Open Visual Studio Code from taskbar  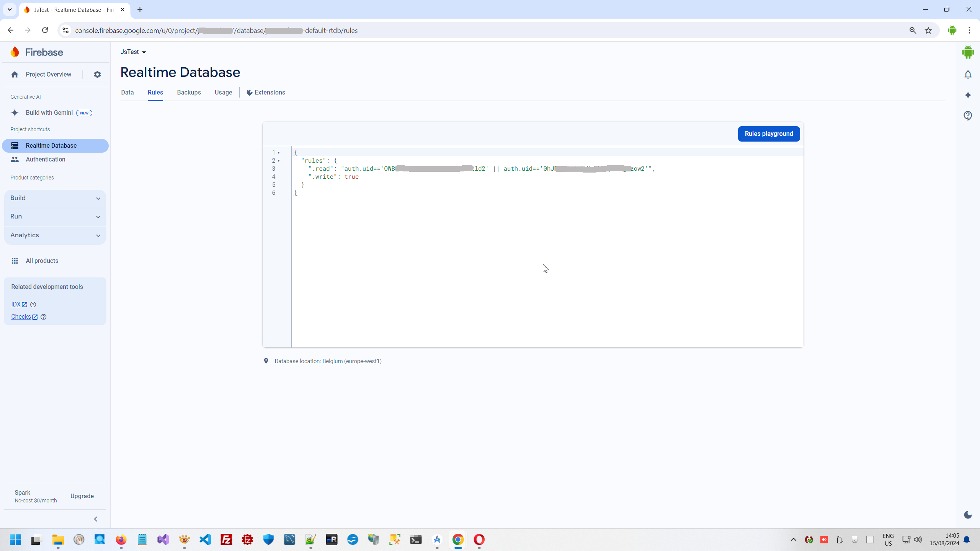[x=206, y=540]
